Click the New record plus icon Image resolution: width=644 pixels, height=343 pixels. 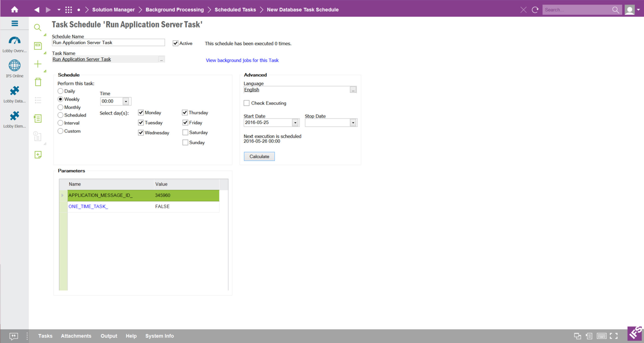pos(38,64)
